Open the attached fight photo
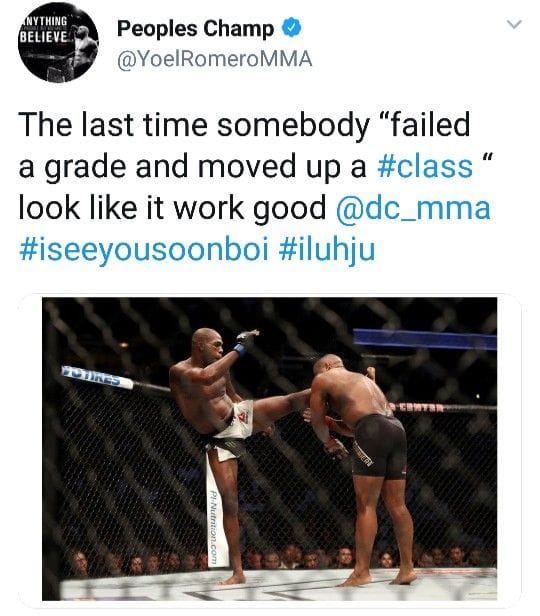The width and height of the screenshot is (540, 616). 269,449
